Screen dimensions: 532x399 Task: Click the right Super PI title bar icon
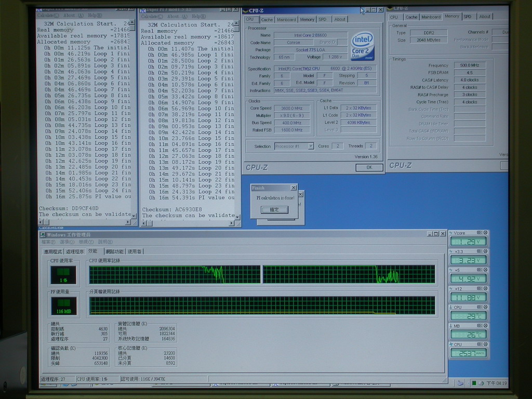[143, 10]
